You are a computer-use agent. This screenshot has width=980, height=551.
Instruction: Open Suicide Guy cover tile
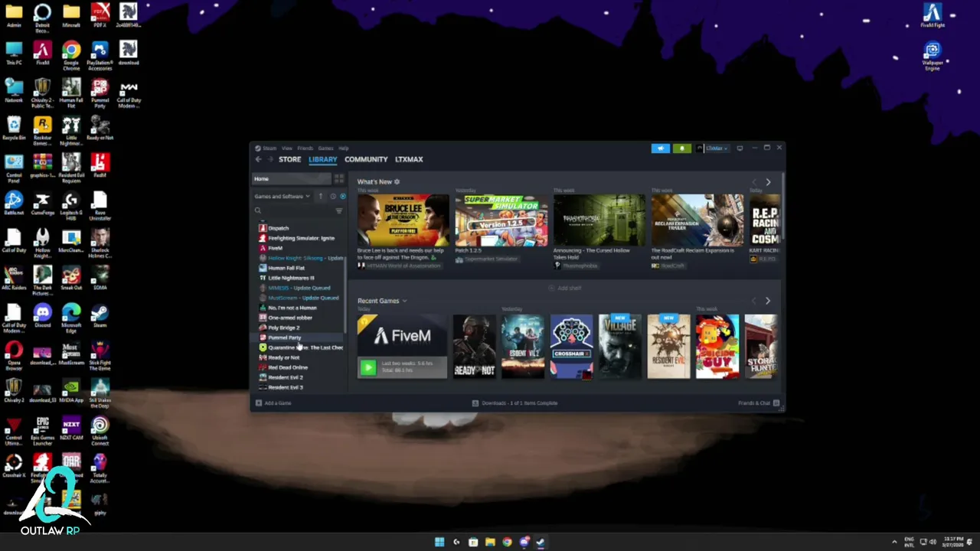point(717,347)
